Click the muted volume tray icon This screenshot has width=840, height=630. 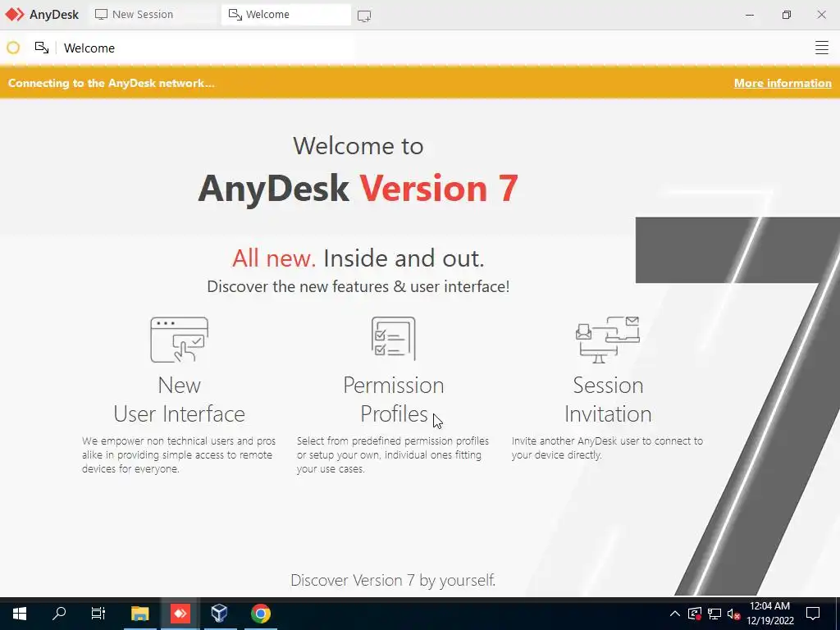(733, 614)
